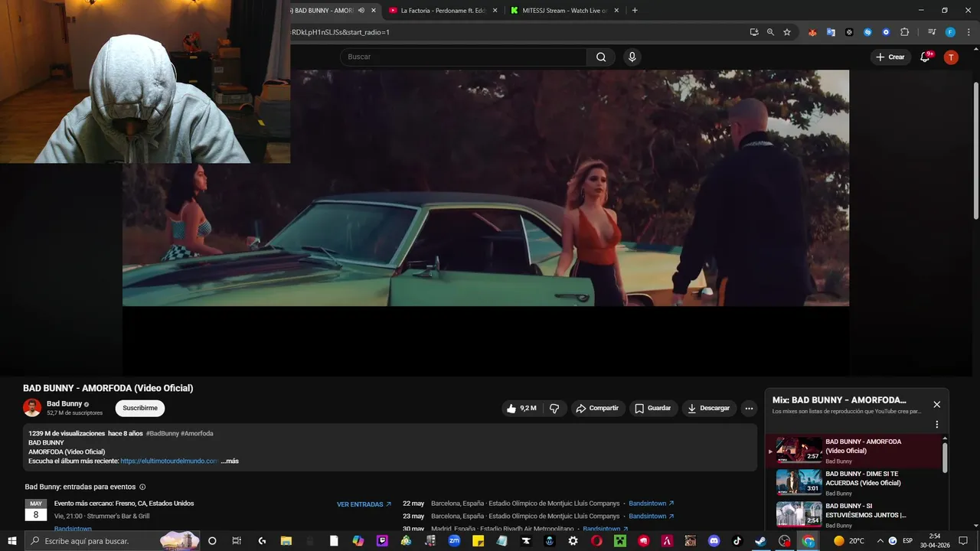This screenshot has width=980, height=551.
Task: Open the YouTube account avatar menu
Action: point(951,57)
